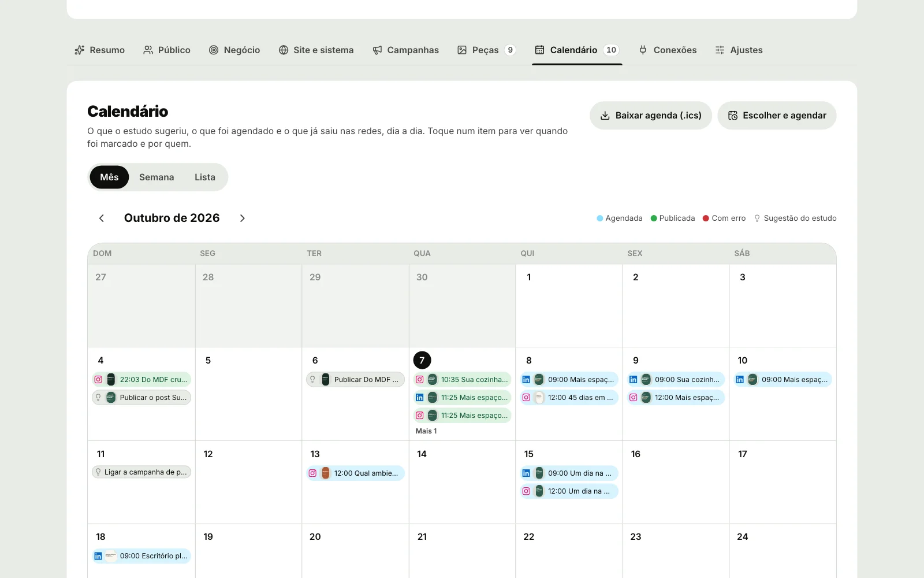Click Instagram icon on 12:00 Um dia na event
924x578 pixels.
(526, 491)
